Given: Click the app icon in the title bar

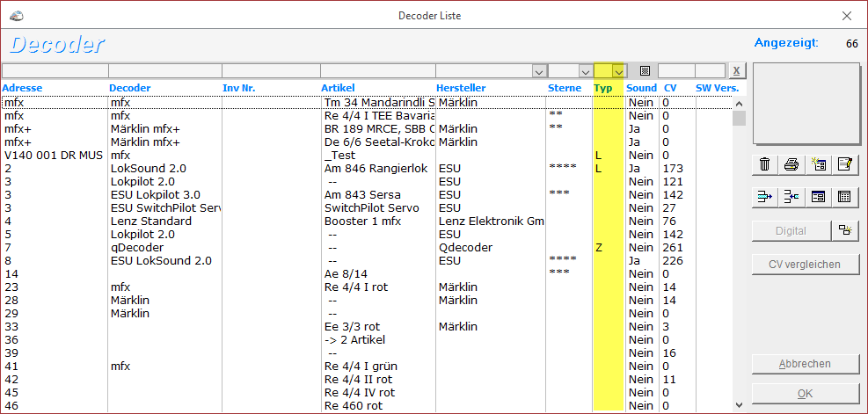Looking at the screenshot, I should point(18,16).
